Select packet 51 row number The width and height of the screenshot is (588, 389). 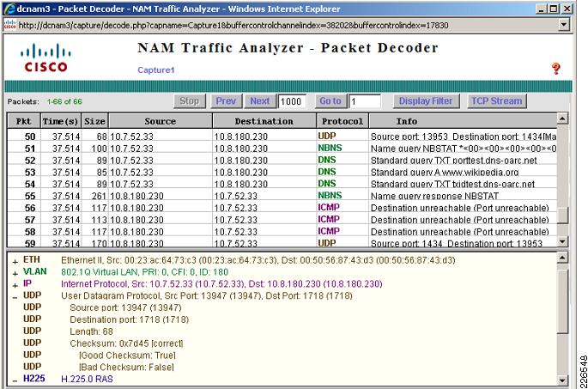click(30, 149)
